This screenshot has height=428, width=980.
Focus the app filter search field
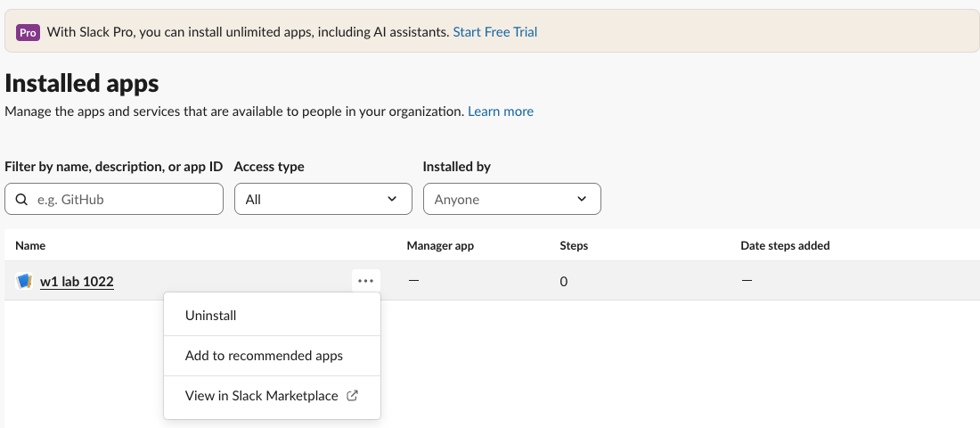114,199
